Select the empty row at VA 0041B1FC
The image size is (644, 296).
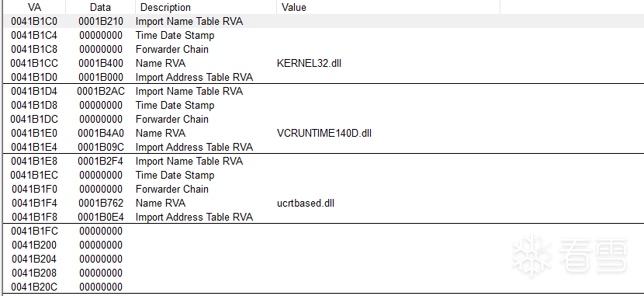point(324,231)
